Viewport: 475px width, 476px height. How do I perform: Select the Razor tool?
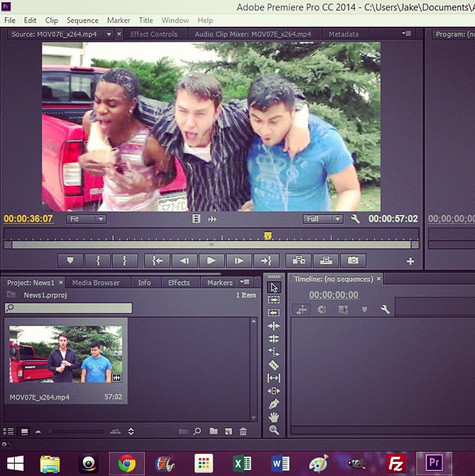tap(274, 365)
